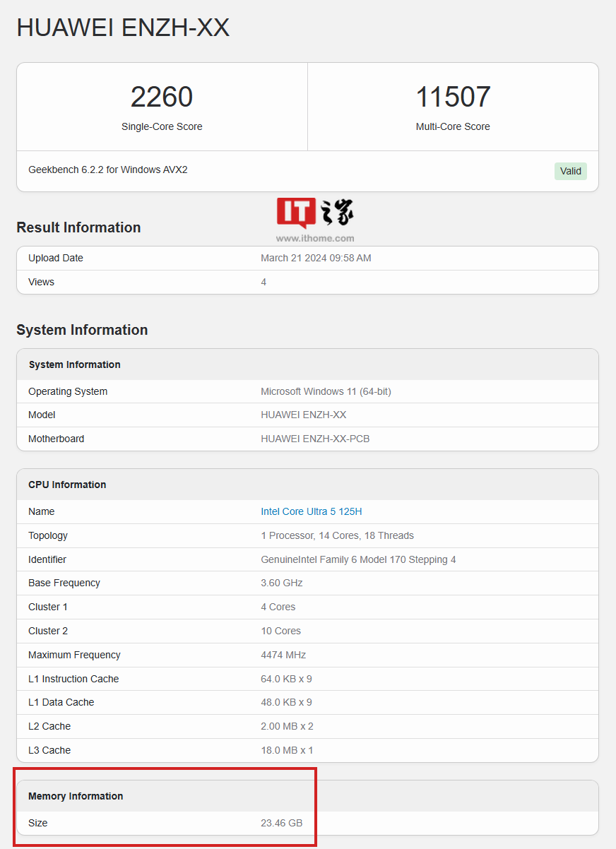
Task: Click the multi-core score 11507
Action: coord(453,97)
